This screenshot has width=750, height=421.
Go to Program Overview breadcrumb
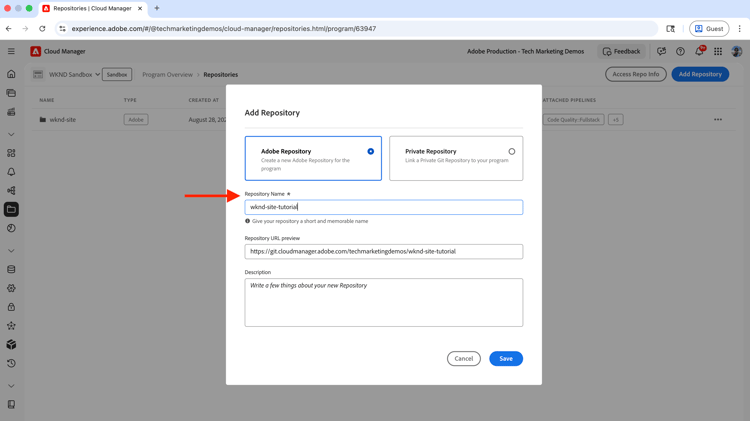[167, 75]
